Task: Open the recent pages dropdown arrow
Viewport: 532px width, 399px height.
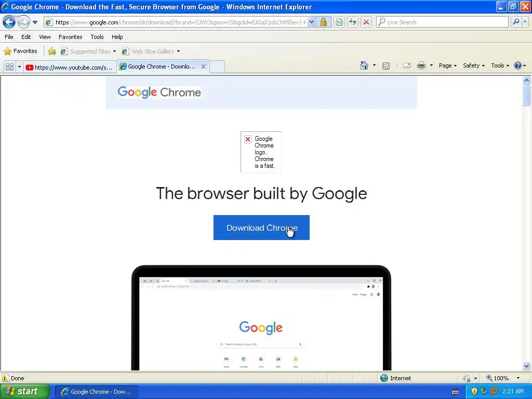Action: [x=35, y=22]
